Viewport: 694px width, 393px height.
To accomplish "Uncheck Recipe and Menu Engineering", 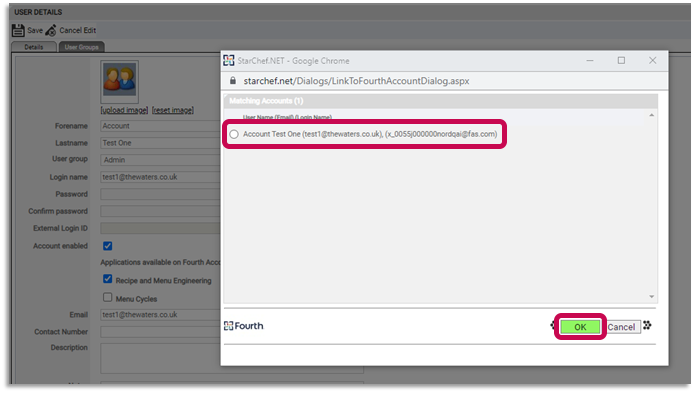I will click(x=108, y=279).
